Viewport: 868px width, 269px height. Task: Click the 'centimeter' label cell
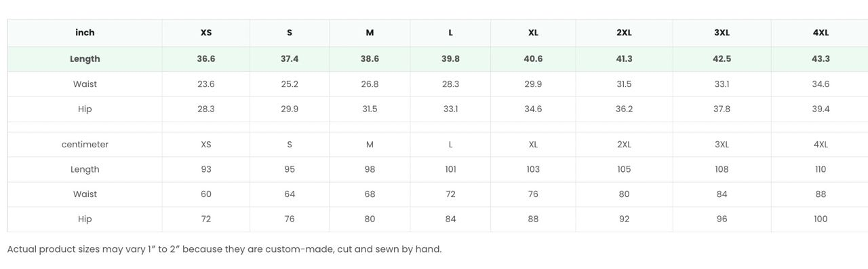click(x=85, y=145)
